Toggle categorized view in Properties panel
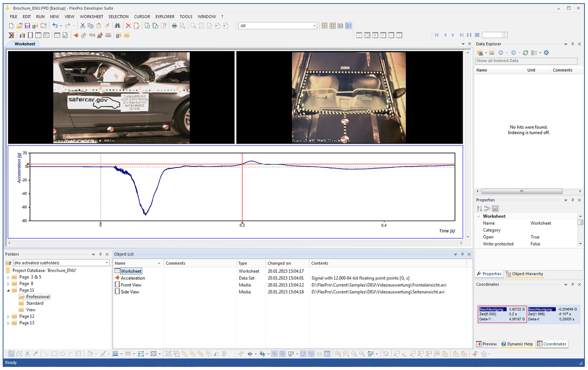This screenshot has height=370, width=588. [x=487, y=208]
